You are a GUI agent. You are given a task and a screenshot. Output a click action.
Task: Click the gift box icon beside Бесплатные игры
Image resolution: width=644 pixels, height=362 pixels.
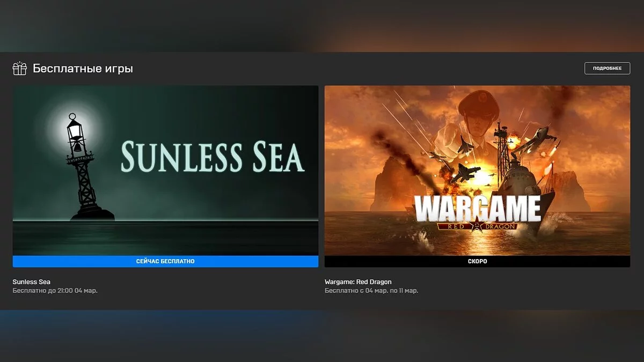pyautogui.click(x=20, y=69)
